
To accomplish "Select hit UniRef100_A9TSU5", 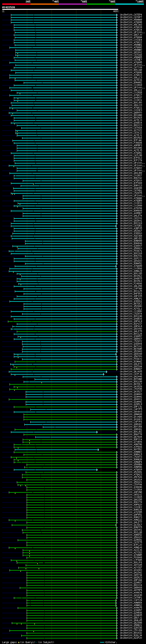I will coord(131,565).
